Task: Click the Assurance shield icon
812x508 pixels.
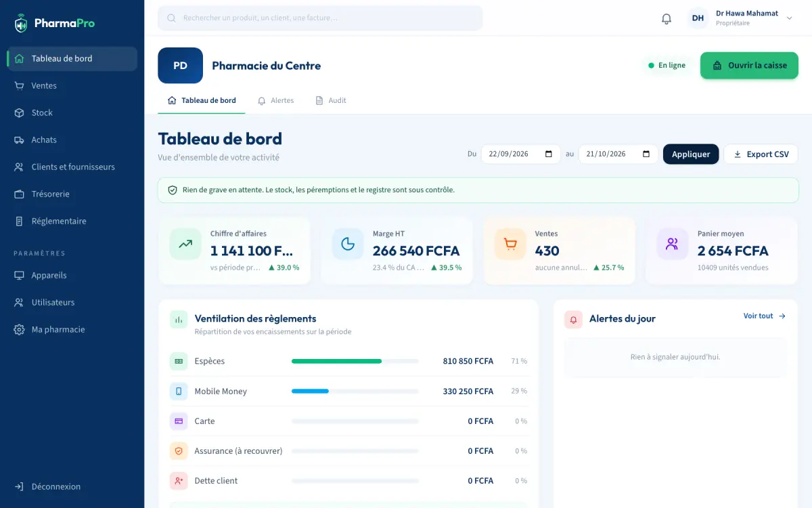Action: click(179, 450)
